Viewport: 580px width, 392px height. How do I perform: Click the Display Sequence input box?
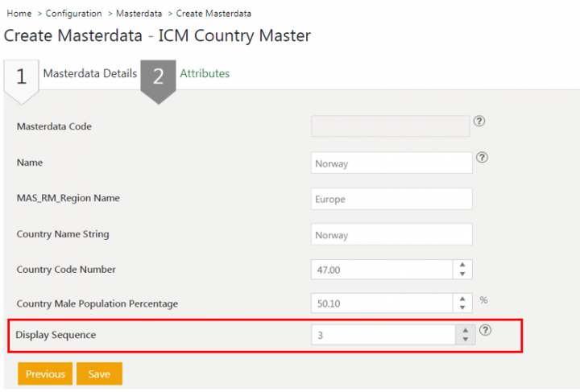tap(383, 335)
